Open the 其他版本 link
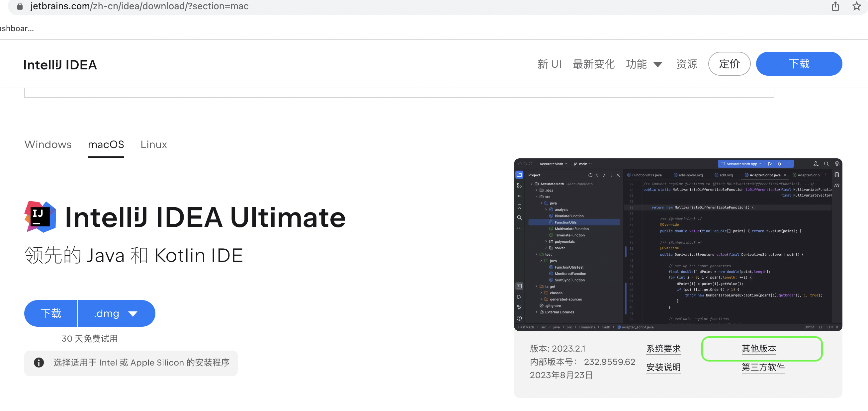Screen dimensions: 868x411 [x=758, y=348]
